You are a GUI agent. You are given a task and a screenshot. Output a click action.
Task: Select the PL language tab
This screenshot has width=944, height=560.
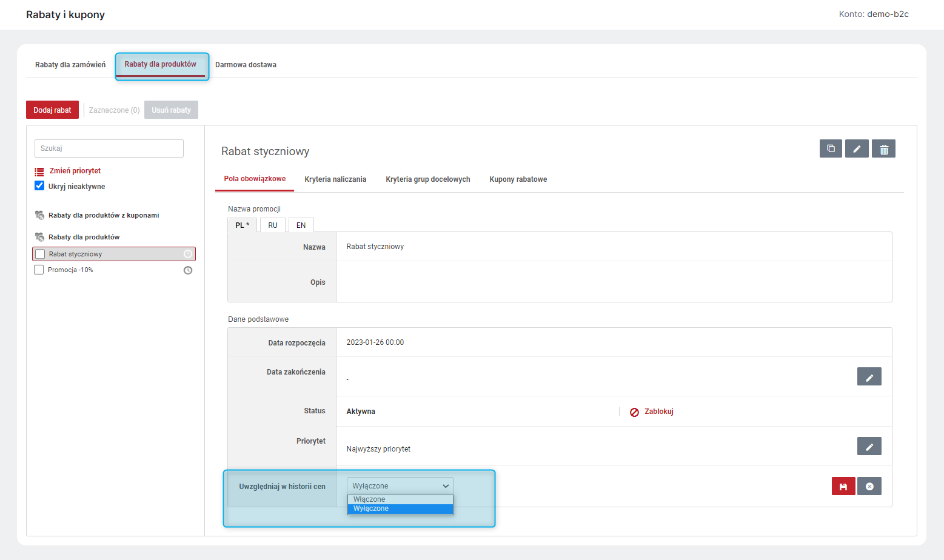point(243,225)
